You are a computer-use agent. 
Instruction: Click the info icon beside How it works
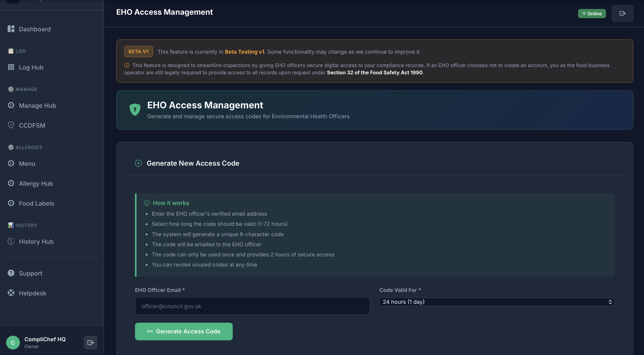[x=147, y=203]
